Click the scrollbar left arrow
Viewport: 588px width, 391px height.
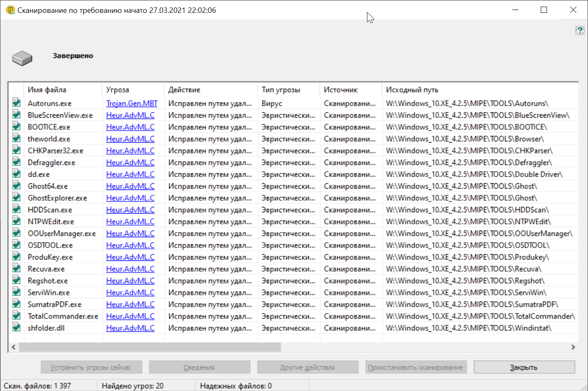point(14,347)
